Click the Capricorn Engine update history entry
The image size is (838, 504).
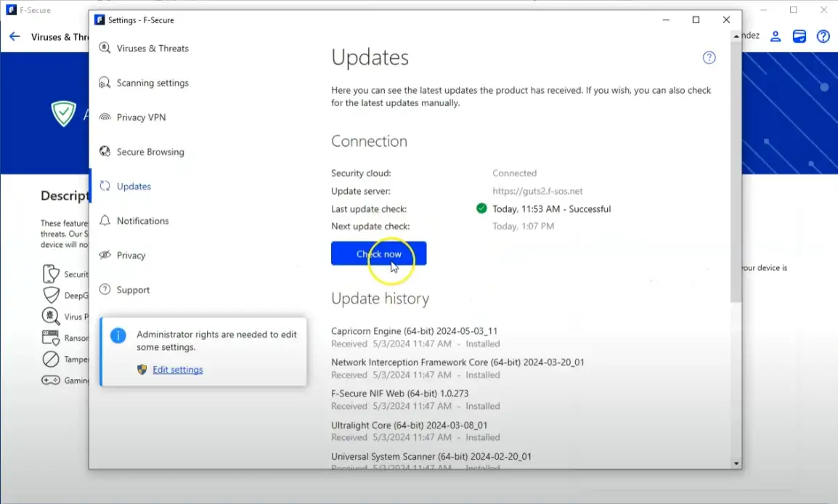414,331
